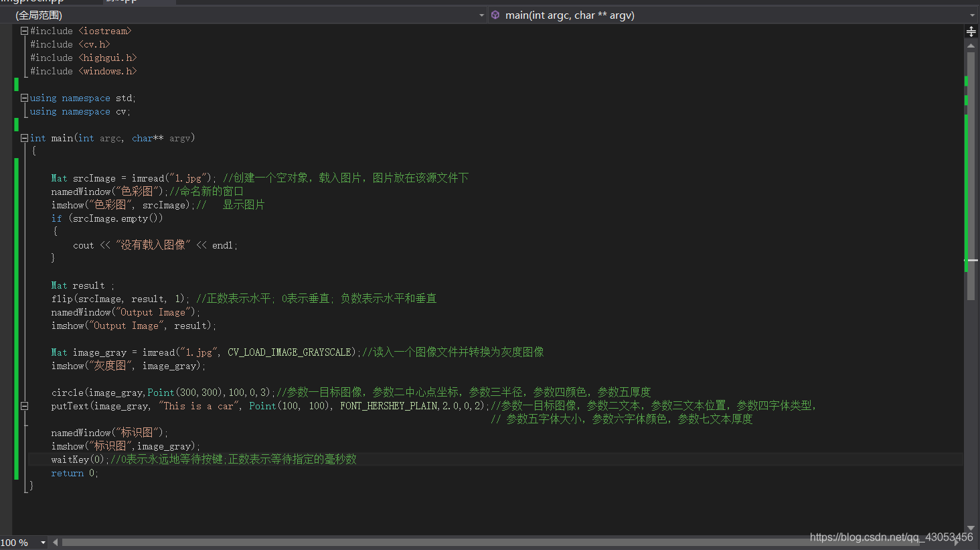Viewport: 980px width, 550px height.
Task: Click the imshow("灰度图", image_gray) line
Action: coord(129,366)
